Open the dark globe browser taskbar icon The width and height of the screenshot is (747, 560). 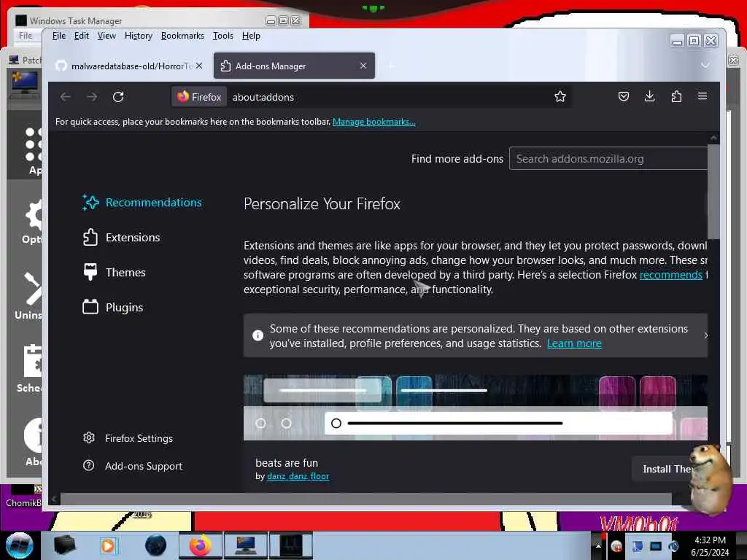point(155,545)
